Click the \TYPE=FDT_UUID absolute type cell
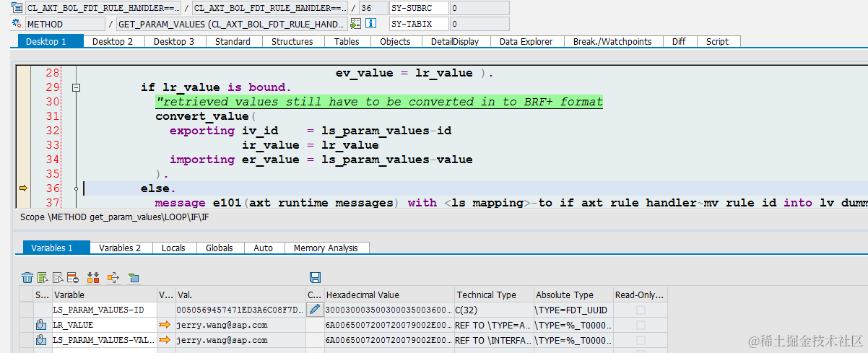 click(x=573, y=310)
